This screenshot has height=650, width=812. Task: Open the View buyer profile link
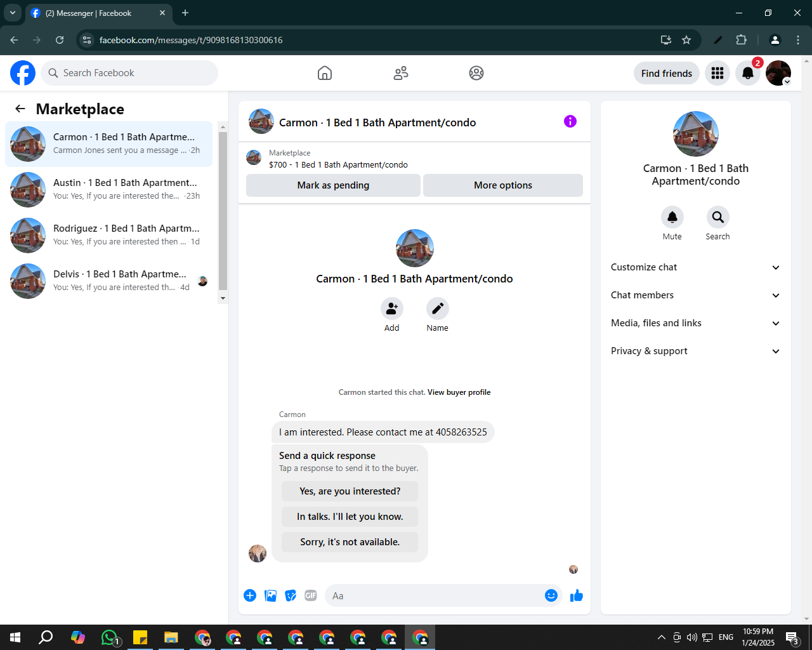[x=459, y=392]
